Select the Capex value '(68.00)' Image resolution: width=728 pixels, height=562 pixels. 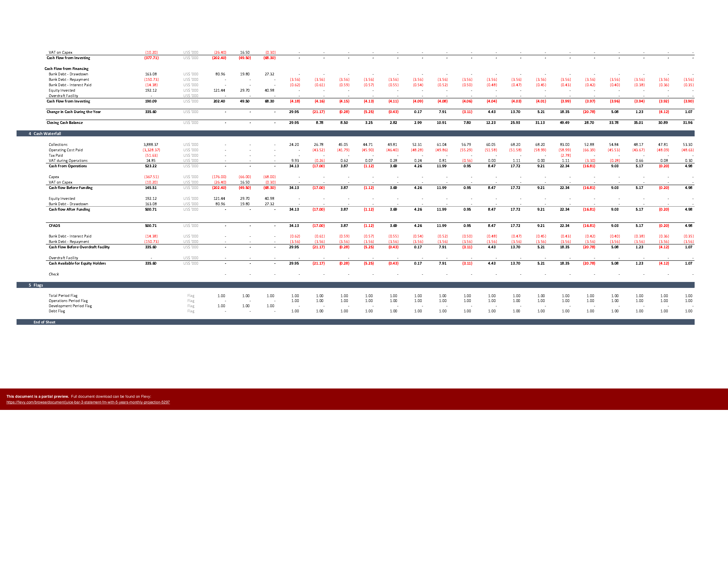coord(269,177)
